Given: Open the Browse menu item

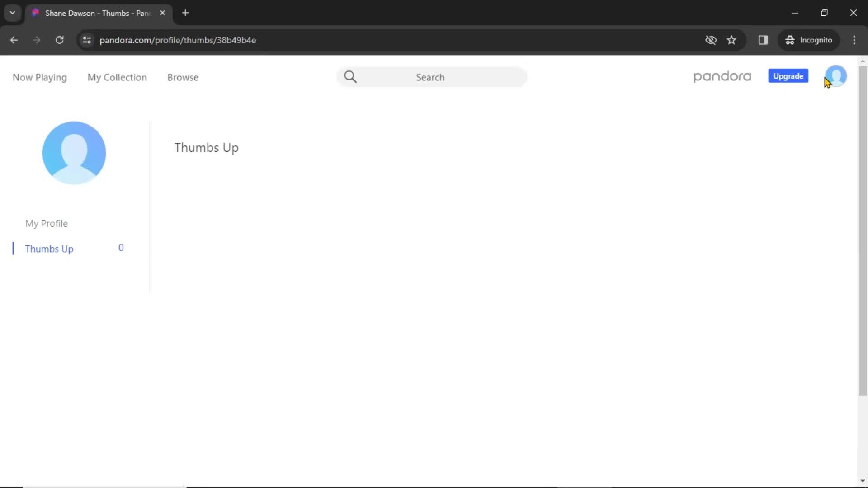Looking at the screenshot, I should click(x=183, y=77).
